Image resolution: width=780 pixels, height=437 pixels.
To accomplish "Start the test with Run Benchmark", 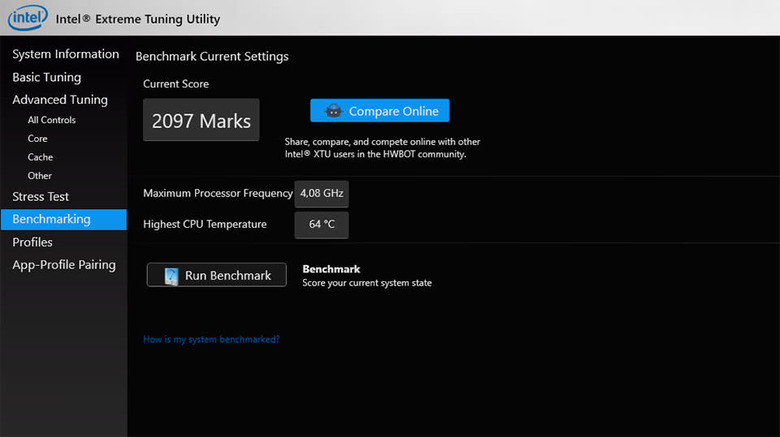I will click(x=217, y=276).
